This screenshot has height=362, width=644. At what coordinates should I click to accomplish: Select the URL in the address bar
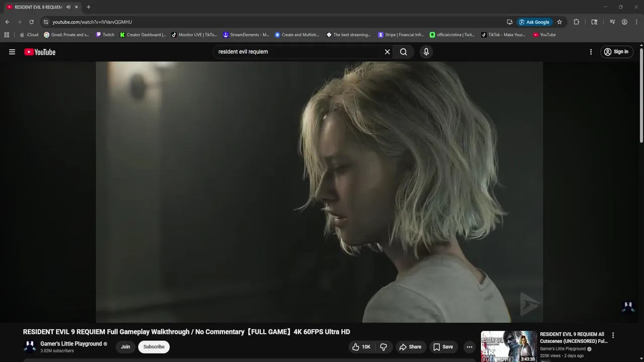pos(92,22)
